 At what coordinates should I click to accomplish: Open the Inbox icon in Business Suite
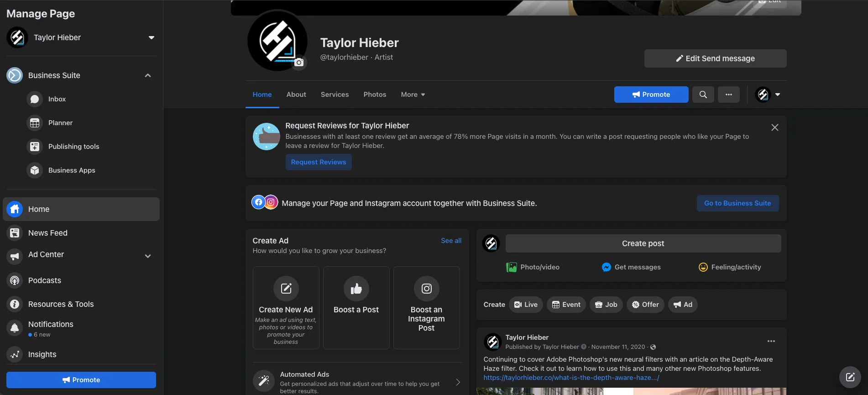[x=35, y=99]
